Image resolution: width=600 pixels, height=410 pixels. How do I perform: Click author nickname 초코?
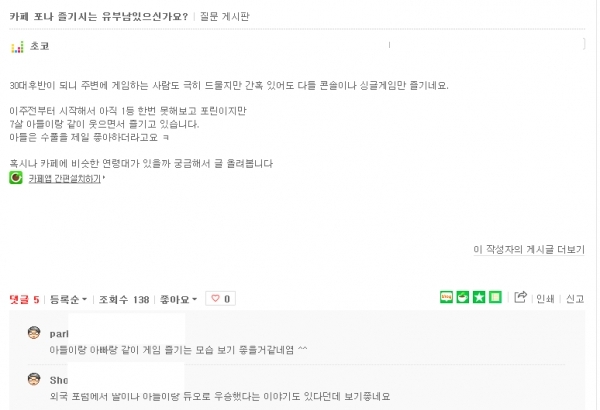[x=40, y=46]
